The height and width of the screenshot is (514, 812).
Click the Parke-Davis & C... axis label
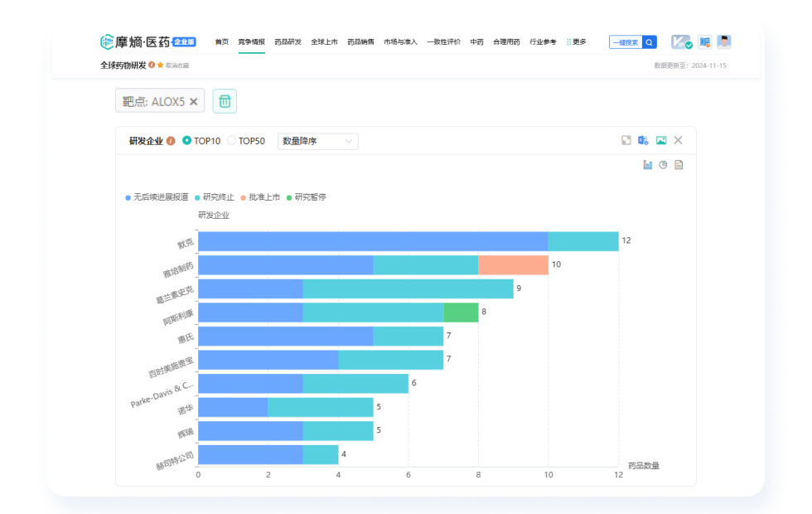[x=162, y=395]
